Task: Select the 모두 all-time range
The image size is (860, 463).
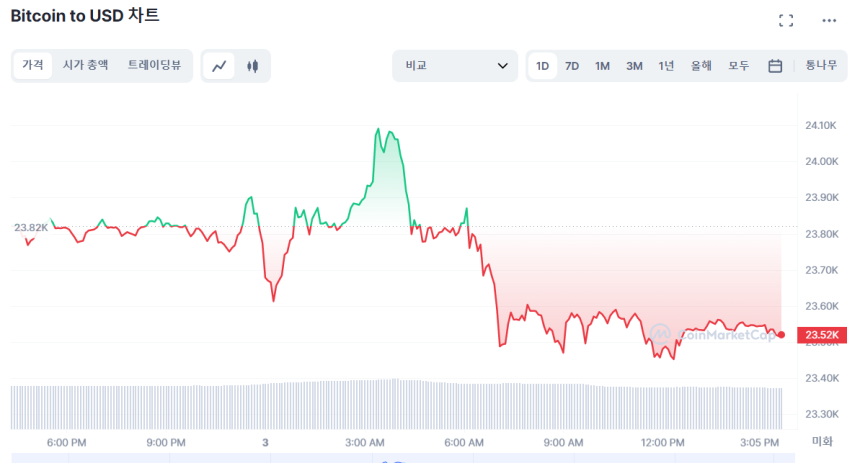Action: point(739,66)
